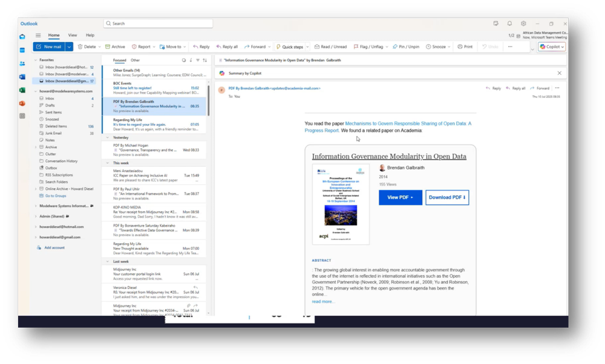Click Forward in the reading pane header
Viewport: 605px width, 364px height.
coord(540,88)
